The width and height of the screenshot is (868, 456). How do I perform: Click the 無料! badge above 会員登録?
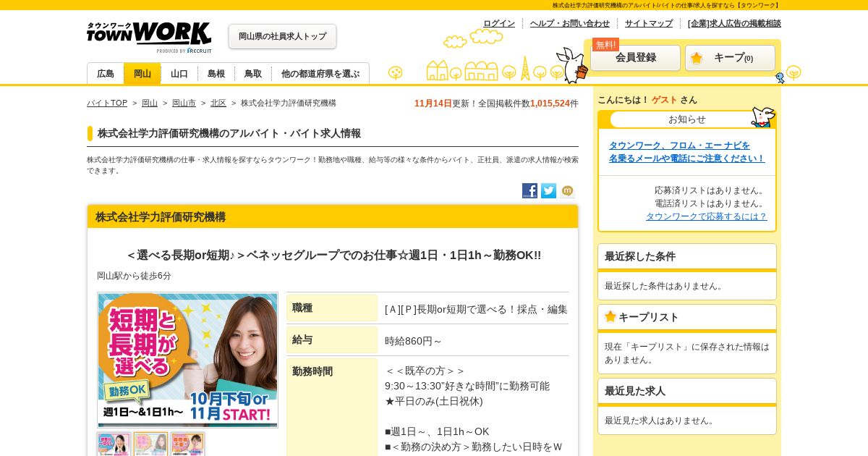pos(605,45)
